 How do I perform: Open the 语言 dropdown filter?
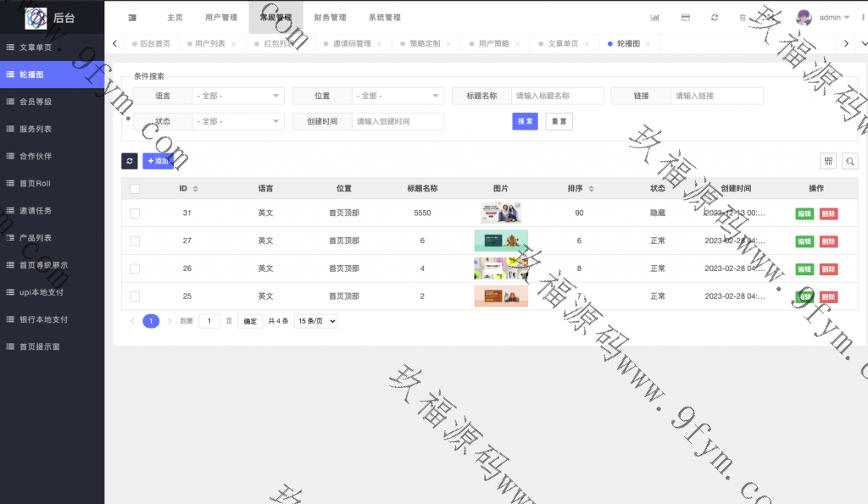point(238,96)
